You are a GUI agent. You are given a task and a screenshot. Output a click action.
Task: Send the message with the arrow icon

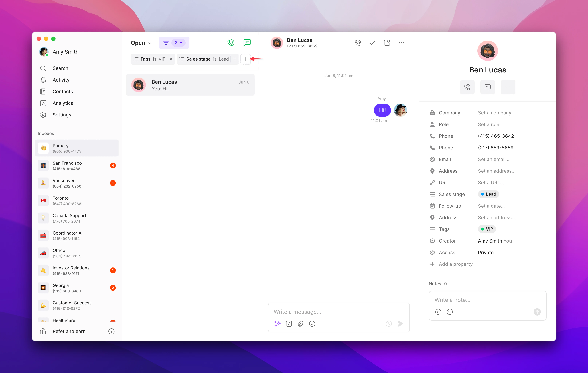[x=400, y=324]
